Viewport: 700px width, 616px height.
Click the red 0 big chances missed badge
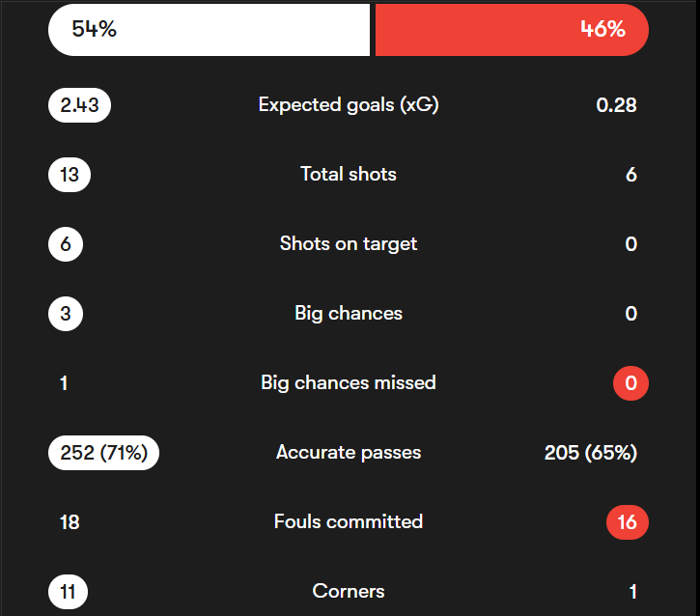tap(630, 383)
